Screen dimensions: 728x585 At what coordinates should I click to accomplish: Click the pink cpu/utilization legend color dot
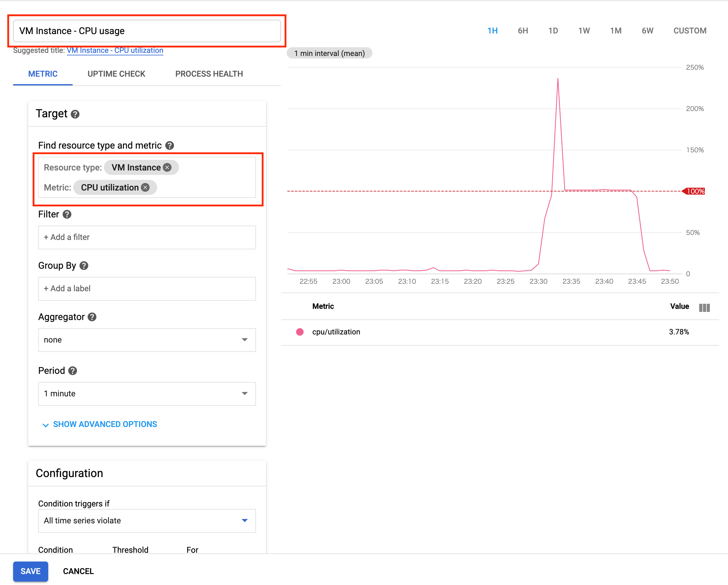(300, 332)
